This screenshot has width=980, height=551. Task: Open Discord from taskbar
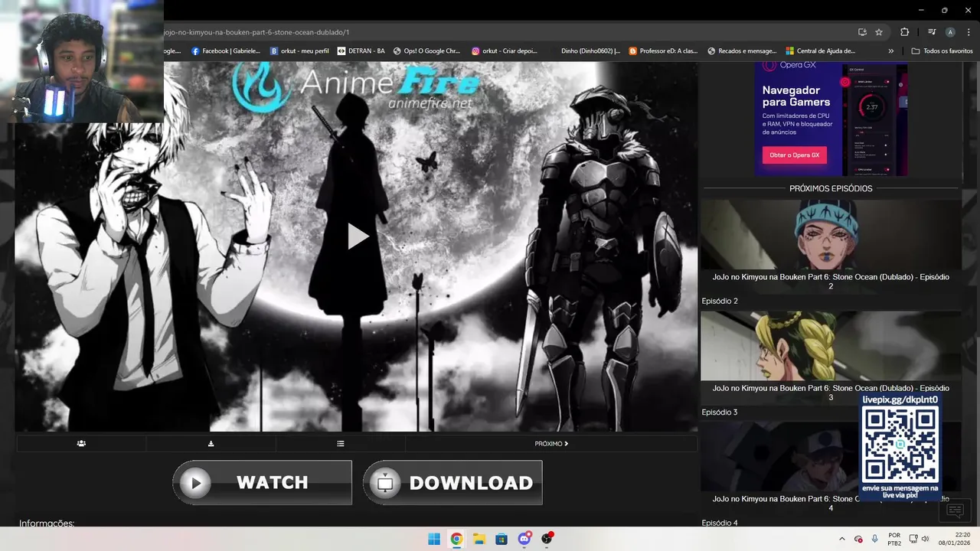click(x=524, y=539)
